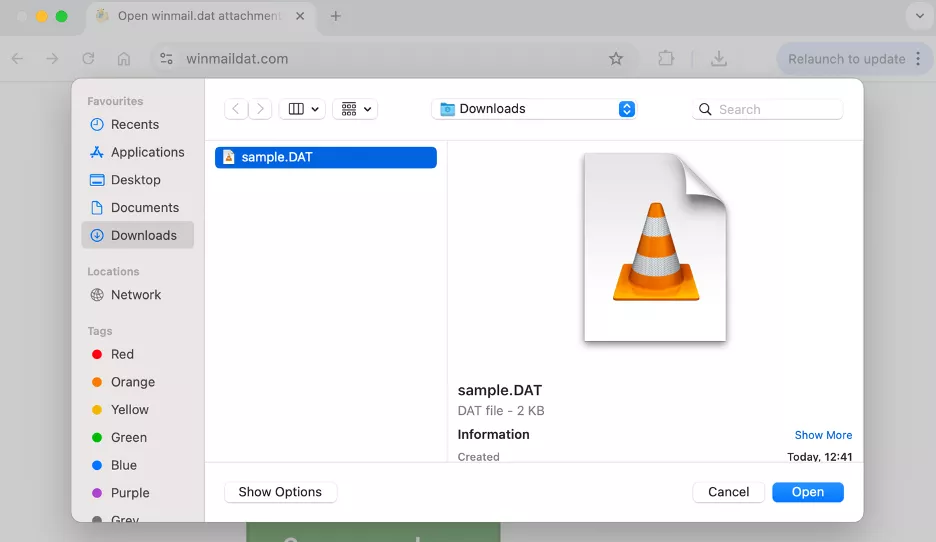936x542 pixels.
Task: Click the forward navigation chevron in file dialog
Action: tap(260, 109)
